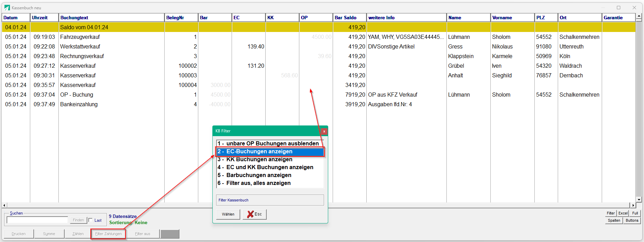Click 'OP aus KFZ Verkauf' info cell
The image size is (644, 242).
click(x=392, y=95)
